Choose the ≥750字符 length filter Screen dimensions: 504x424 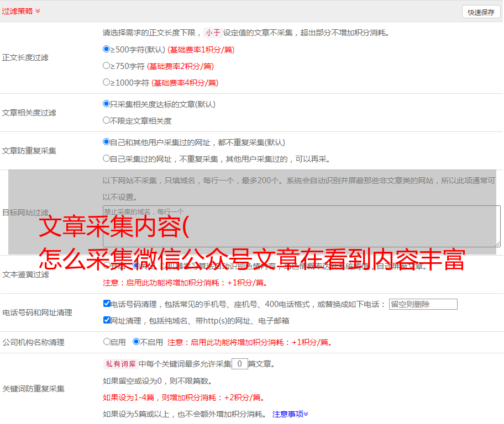[x=107, y=66]
